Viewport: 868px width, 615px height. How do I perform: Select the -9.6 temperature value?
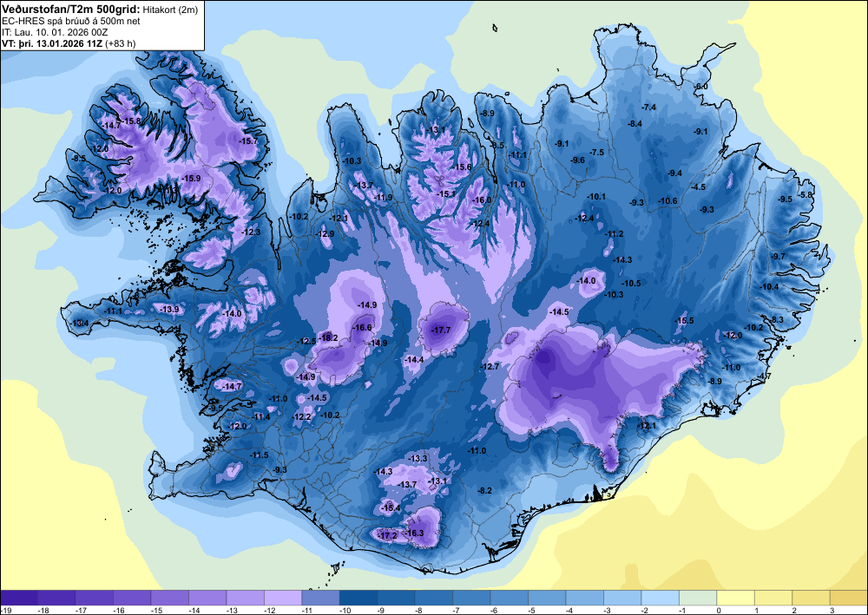[577, 160]
